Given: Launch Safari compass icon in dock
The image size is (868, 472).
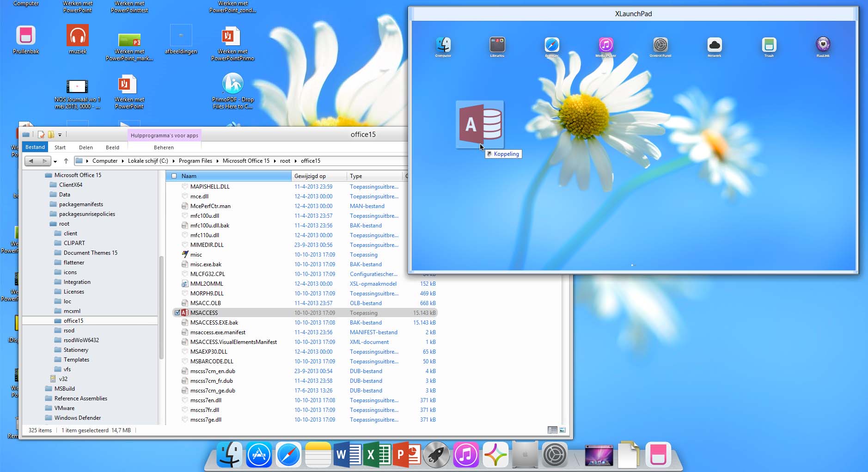Looking at the screenshot, I should [288, 455].
